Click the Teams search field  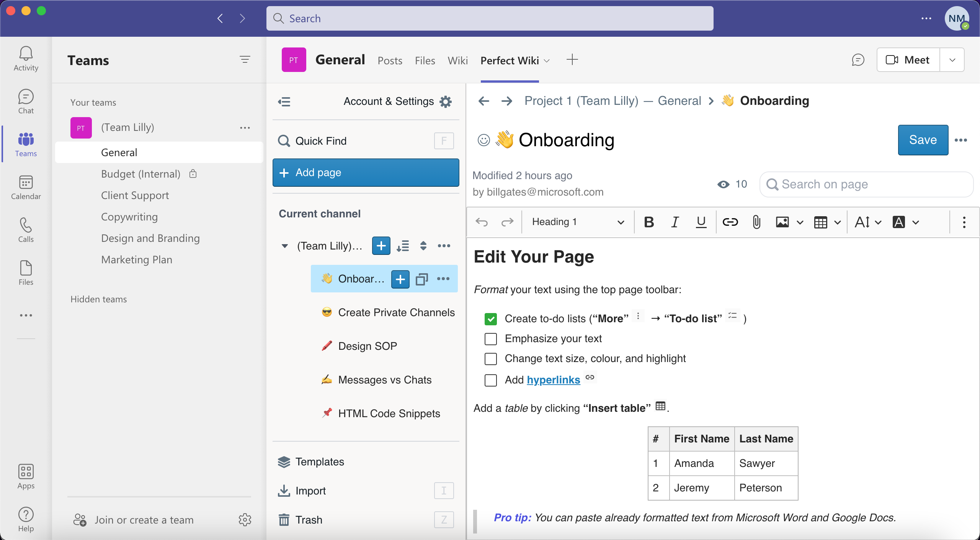click(x=490, y=18)
